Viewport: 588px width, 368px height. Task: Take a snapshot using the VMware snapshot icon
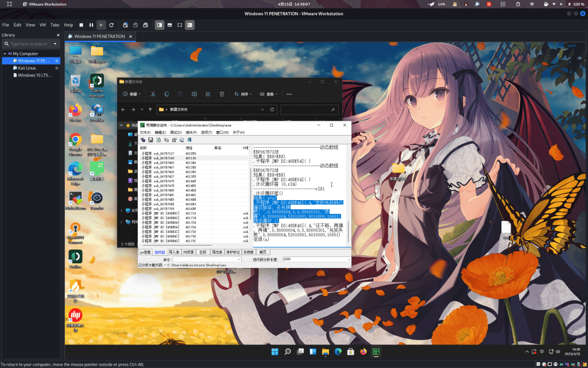(x=126, y=25)
